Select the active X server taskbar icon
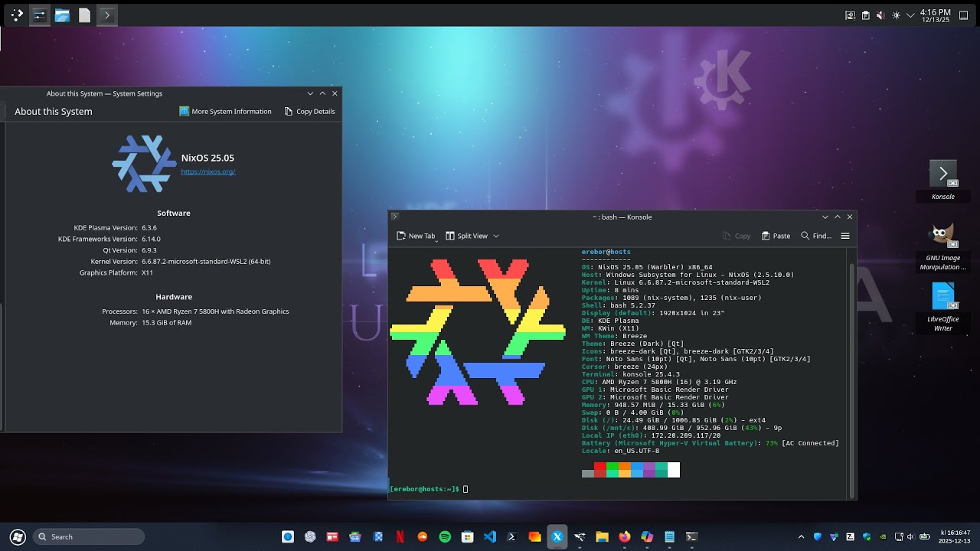The width and height of the screenshot is (980, 551). (557, 537)
